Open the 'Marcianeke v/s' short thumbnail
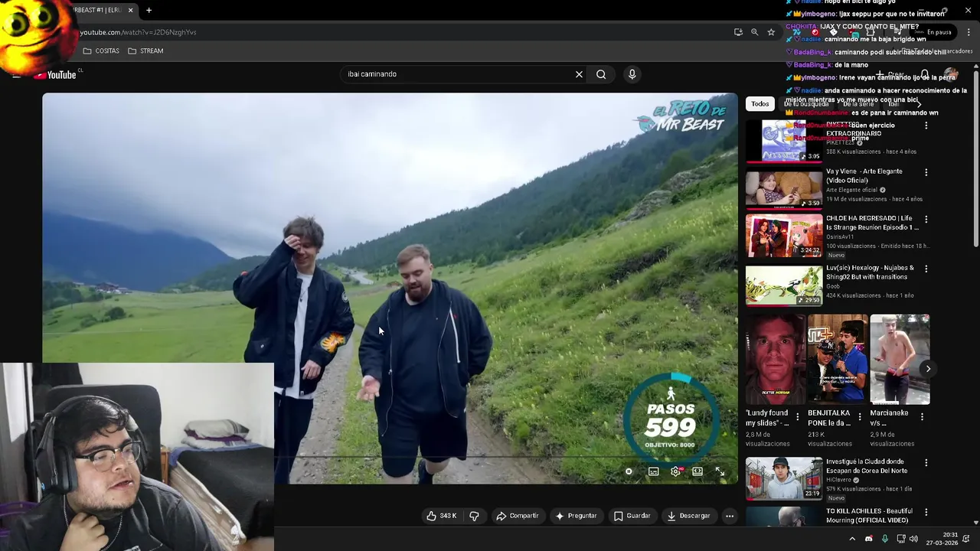Viewport: 980px width, 551px height. point(900,359)
